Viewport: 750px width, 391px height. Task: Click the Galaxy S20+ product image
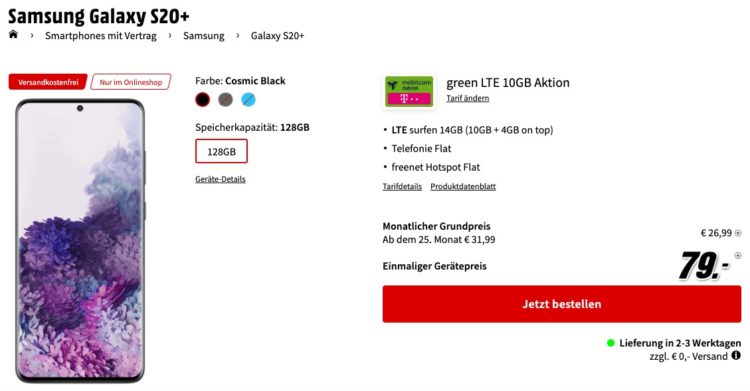click(x=80, y=241)
